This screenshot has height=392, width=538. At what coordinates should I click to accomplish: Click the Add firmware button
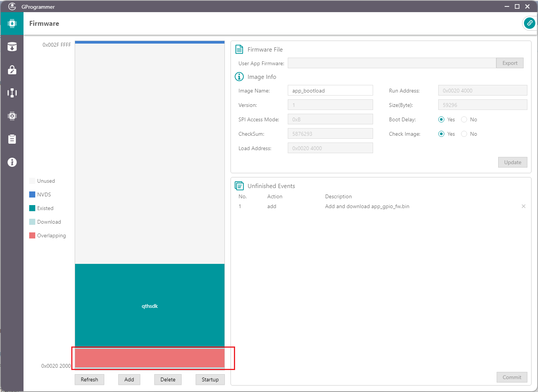[x=129, y=379]
